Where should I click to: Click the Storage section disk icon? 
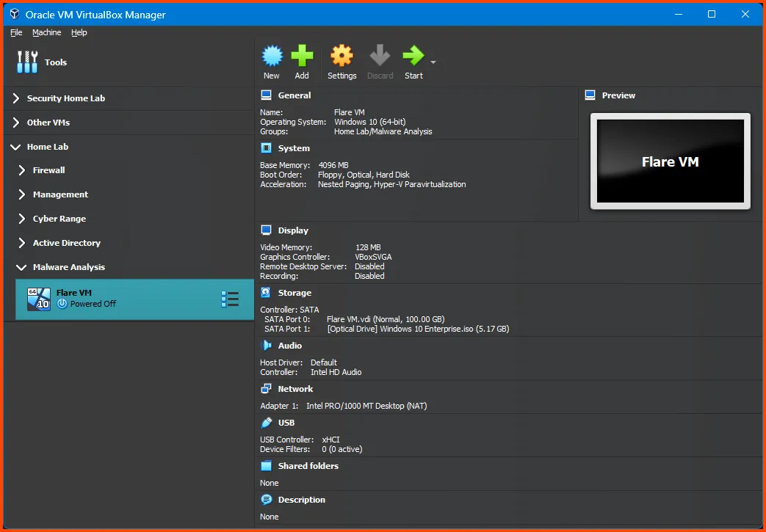pyautogui.click(x=266, y=292)
